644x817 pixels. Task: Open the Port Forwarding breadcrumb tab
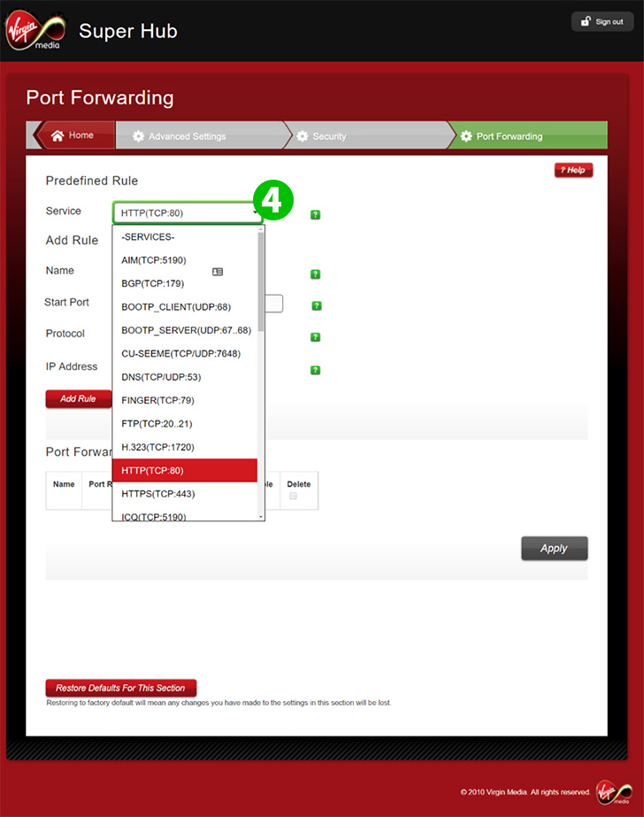527,135
